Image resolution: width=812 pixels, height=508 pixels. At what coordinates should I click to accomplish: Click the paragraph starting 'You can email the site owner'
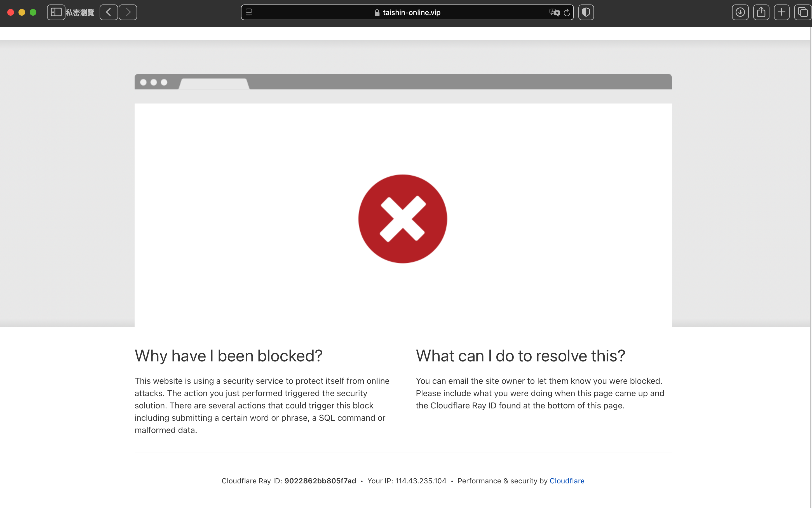point(540,393)
